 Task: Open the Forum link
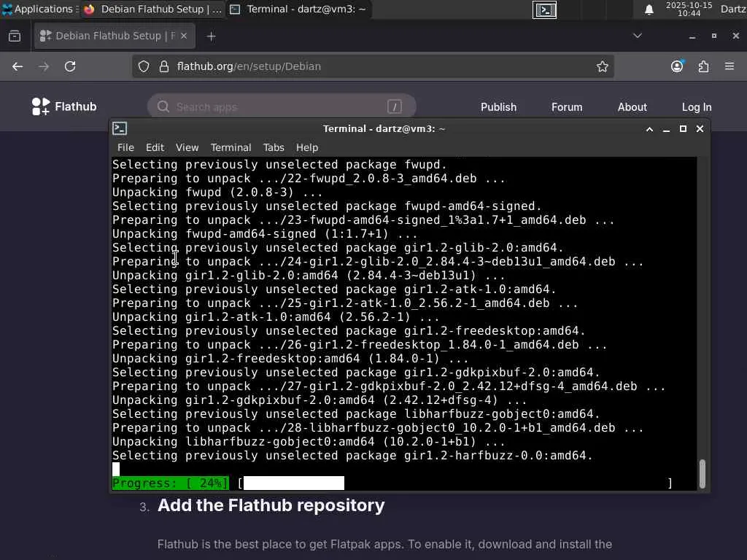(x=567, y=107)
